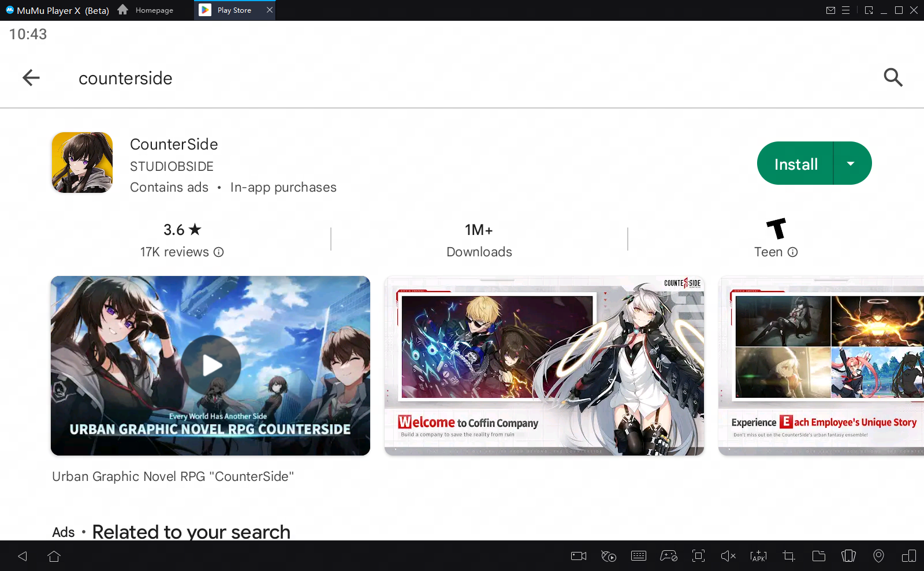Open the CounterSide app icon
The image size is (924, 571).
(x=82, y=163)
